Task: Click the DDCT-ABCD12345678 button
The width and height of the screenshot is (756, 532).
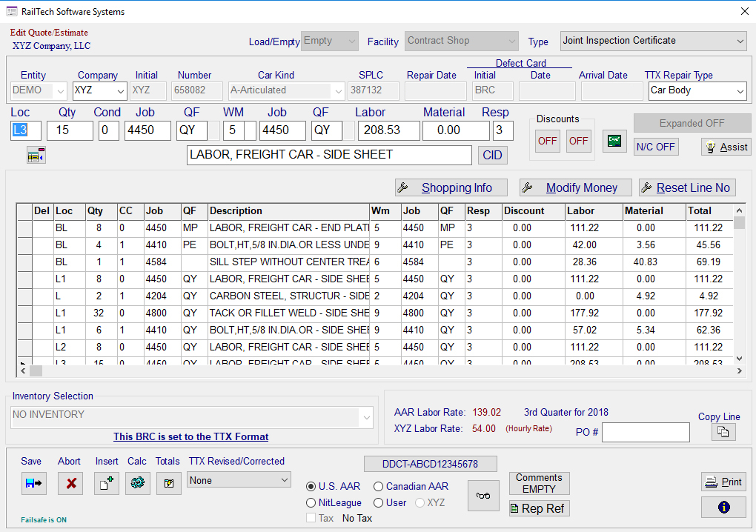Action: coord(430,464)
